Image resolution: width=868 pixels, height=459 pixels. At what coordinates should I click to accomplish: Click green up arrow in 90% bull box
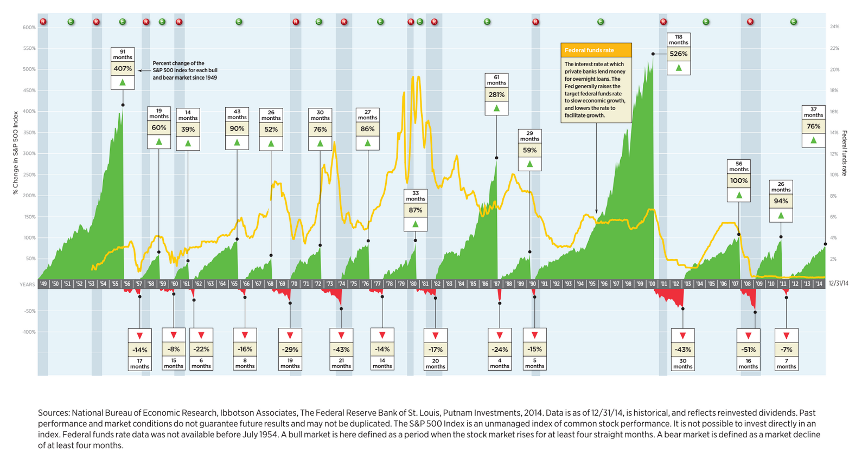click(237, 143)
